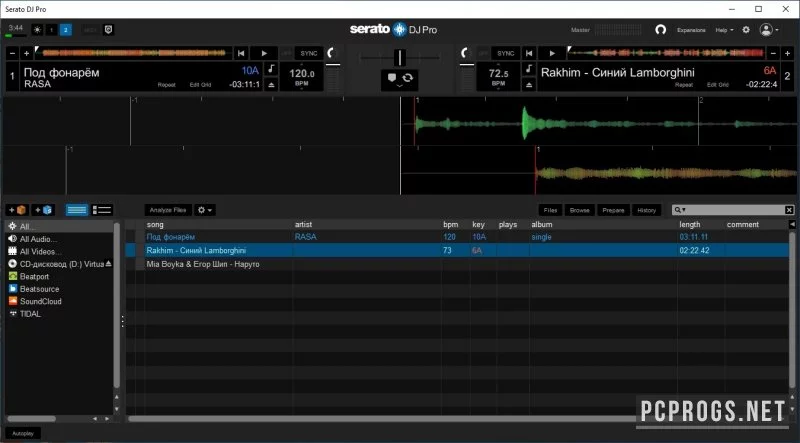Click the plus button on deck 2

[787, 53]
